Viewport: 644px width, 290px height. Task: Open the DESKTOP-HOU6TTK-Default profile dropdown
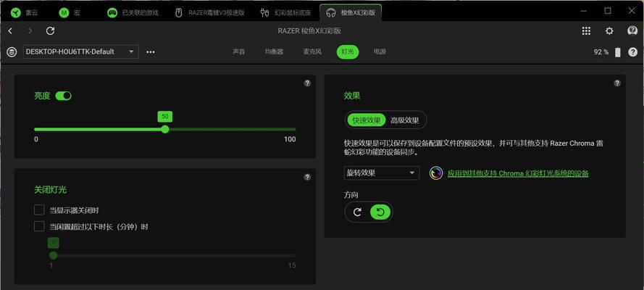[81, 51]
